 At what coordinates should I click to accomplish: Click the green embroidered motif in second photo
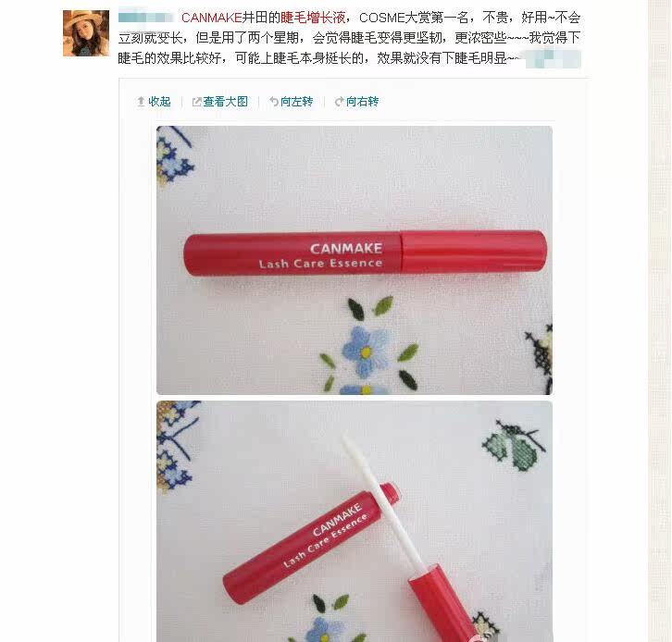click(x=515, y=446)
